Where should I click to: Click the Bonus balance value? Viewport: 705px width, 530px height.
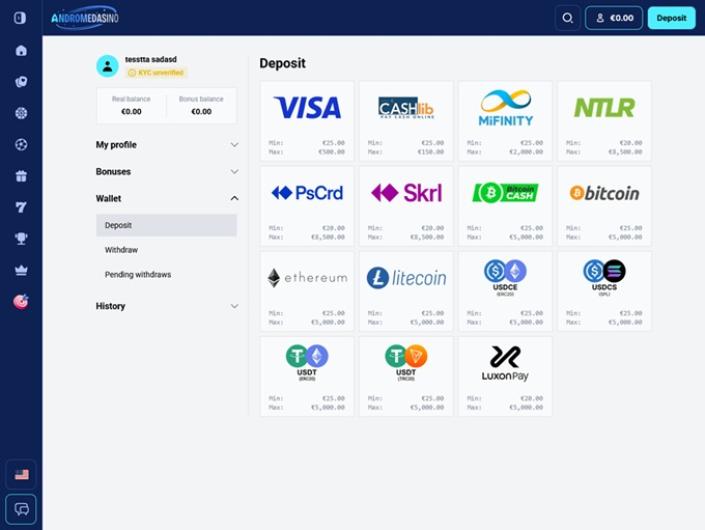tap(201, 111)
